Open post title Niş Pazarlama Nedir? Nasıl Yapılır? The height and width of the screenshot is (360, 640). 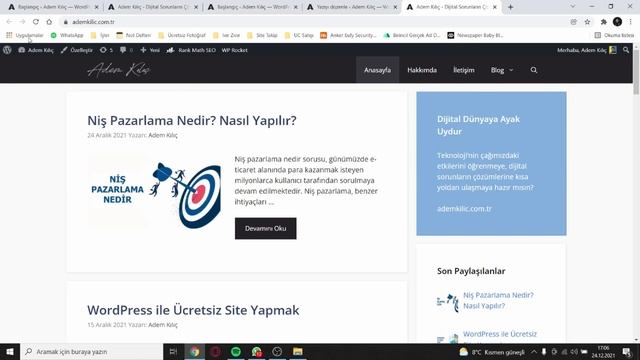[x=191, y=120]
